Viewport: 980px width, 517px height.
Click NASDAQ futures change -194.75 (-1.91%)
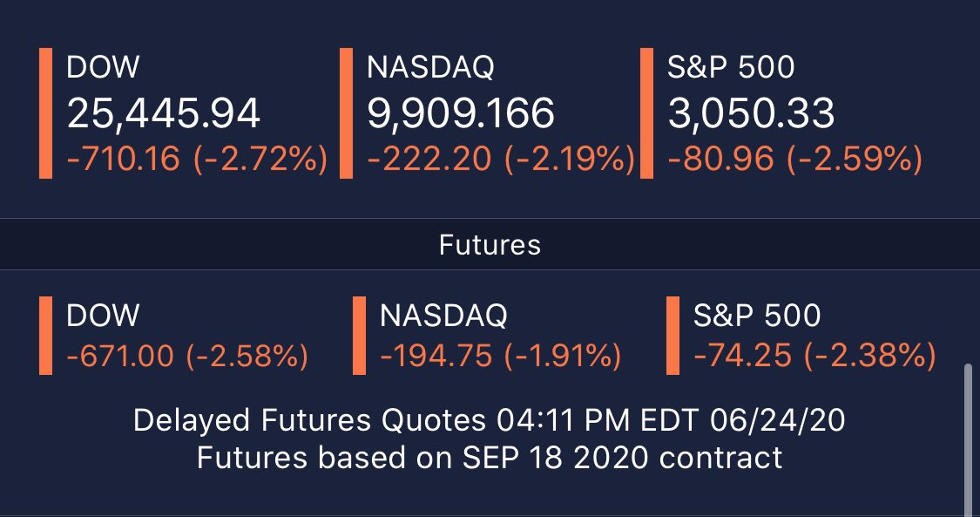(500, 356)
